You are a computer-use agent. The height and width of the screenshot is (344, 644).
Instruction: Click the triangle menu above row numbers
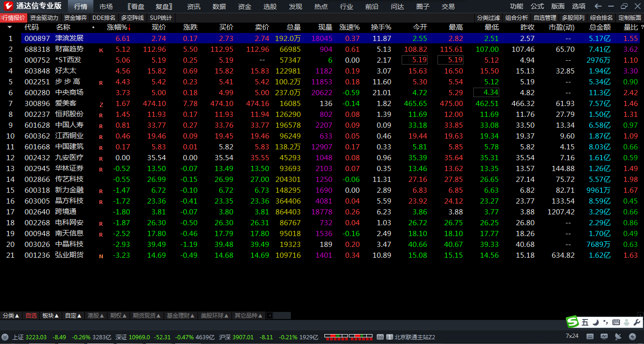point(9,27)
